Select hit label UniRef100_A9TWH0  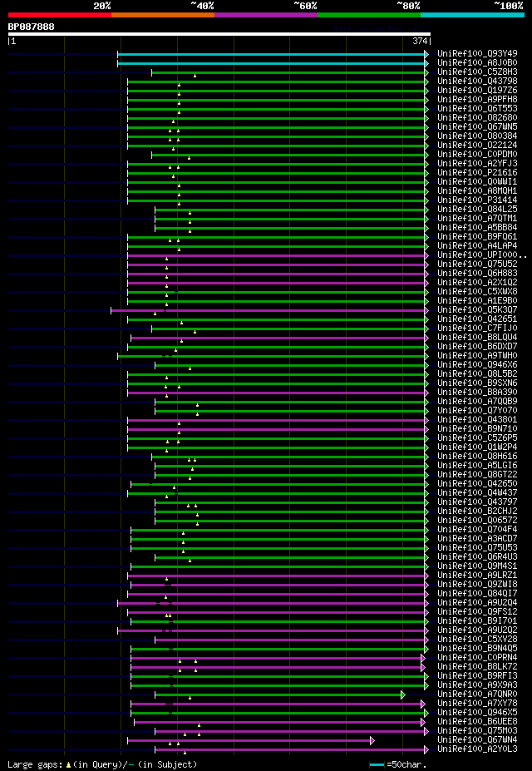coord(477,355)
